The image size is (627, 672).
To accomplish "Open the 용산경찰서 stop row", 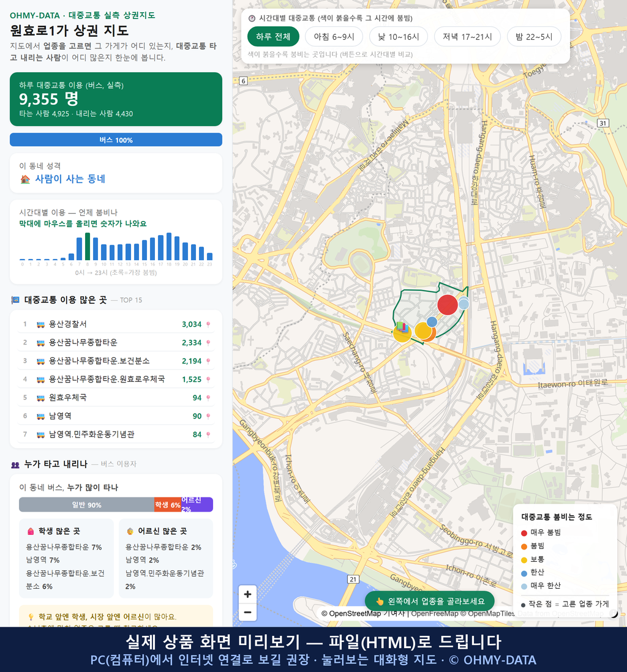I will coord(116,324).
